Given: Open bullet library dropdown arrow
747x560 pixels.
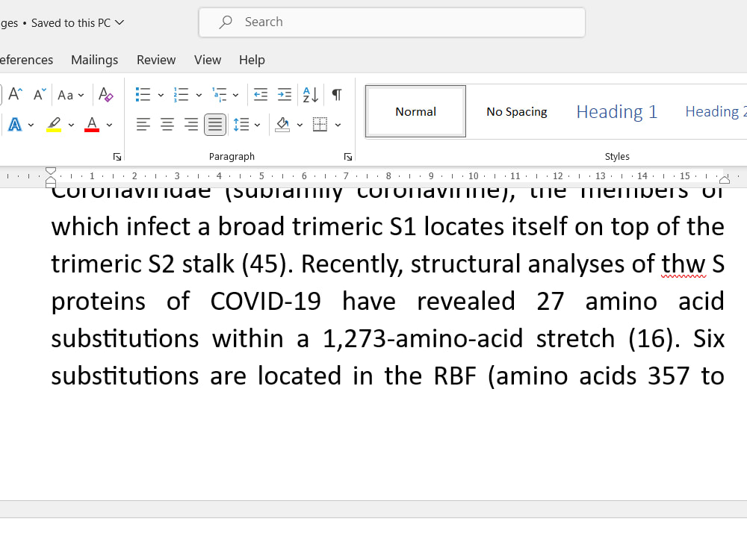Looking at the screenshot, I should coord(161,96).
